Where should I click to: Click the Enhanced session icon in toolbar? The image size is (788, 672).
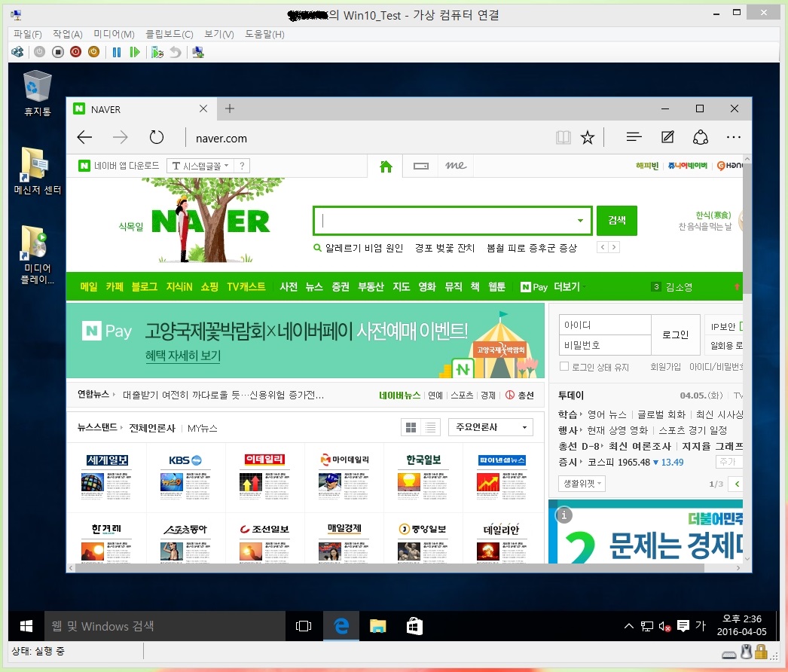coord(198,52)
